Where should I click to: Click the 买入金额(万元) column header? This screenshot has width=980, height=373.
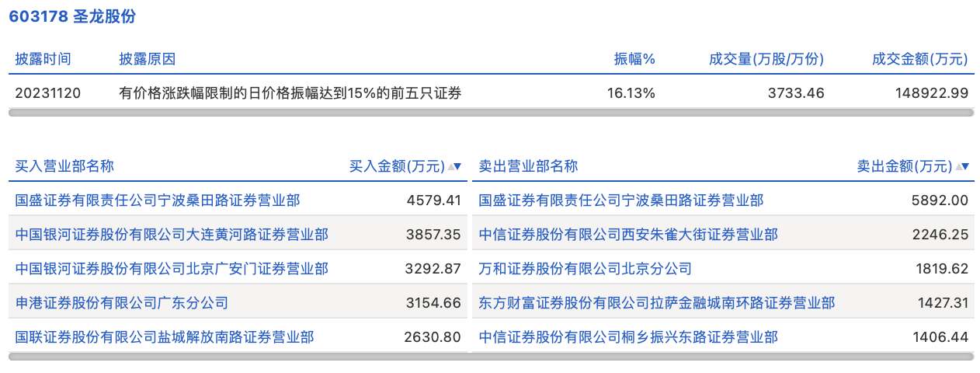pyautogui.click(x=397, y=166)
